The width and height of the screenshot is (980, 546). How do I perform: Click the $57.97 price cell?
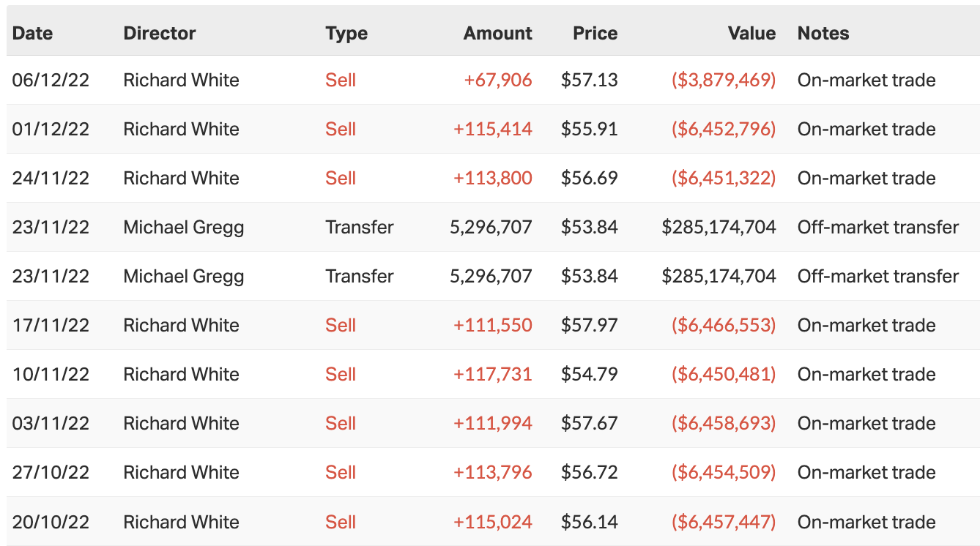(590, 325)
